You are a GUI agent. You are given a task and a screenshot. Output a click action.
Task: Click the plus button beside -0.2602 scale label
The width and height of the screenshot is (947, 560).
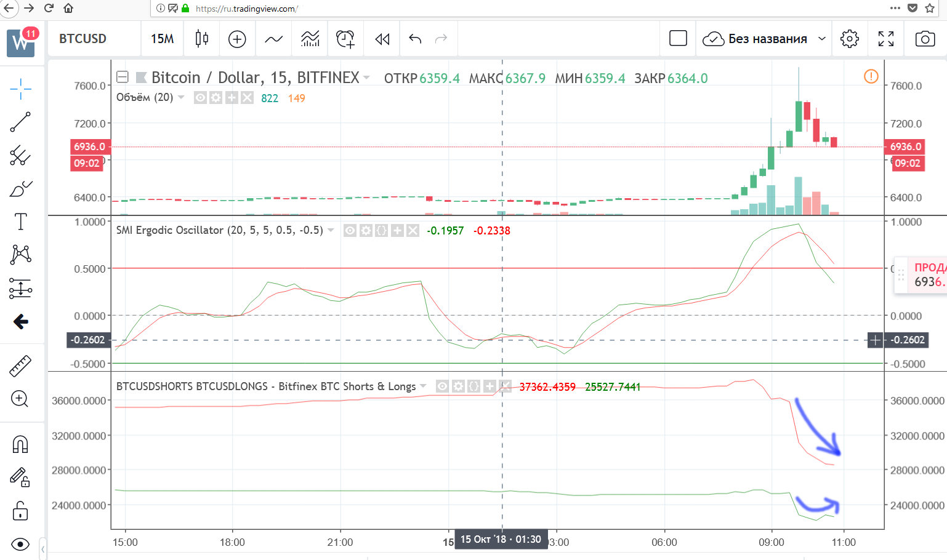[x=875, y=340]
